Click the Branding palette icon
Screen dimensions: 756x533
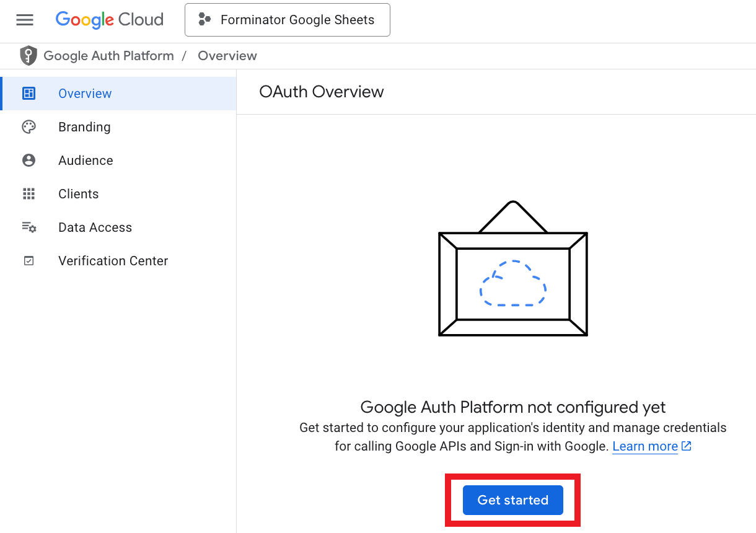click(29, 127)
